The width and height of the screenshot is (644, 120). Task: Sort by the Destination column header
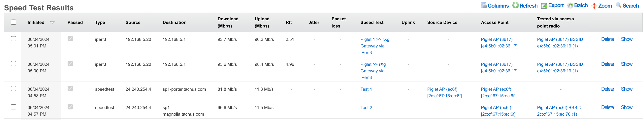point(174,23)
